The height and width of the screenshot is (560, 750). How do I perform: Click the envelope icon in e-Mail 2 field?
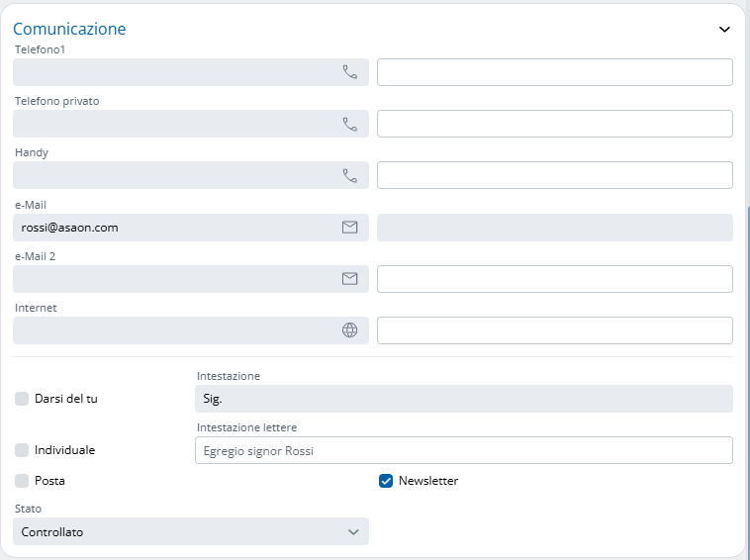[349, 279]
